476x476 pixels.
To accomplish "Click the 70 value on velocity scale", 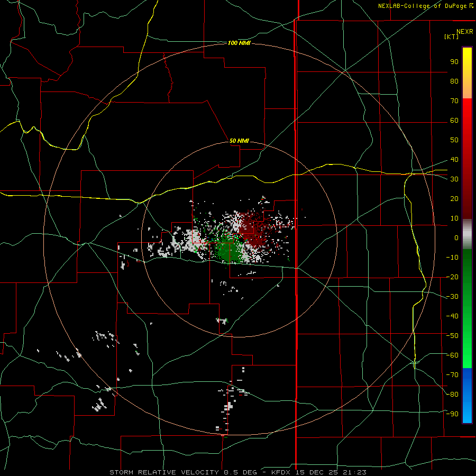I will [454, 101].
